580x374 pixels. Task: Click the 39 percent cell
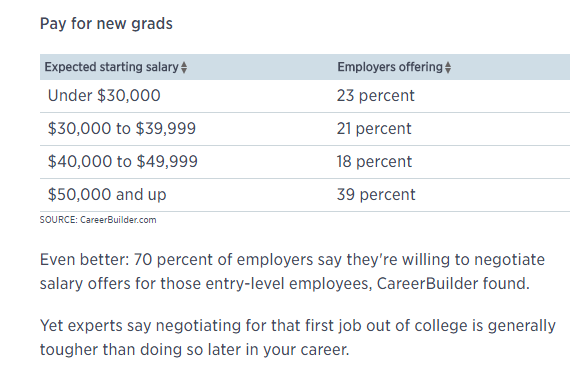pyautogui.click(x=376, y=195)
